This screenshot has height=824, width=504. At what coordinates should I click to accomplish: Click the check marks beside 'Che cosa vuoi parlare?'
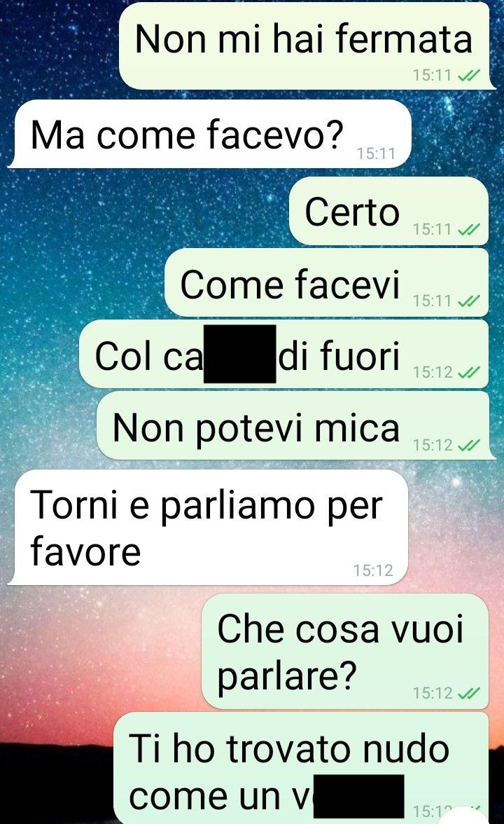pyautogui.click(x=468, y=694)
